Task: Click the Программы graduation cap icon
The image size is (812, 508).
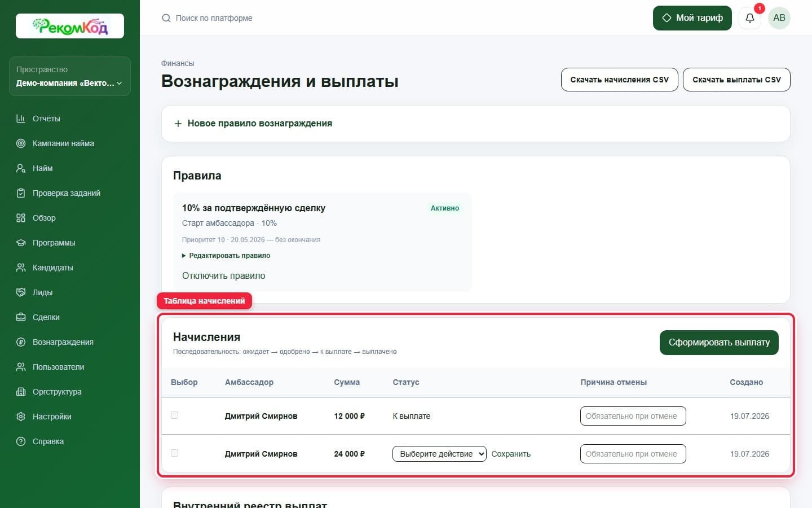Action: [x=21, y=243]
